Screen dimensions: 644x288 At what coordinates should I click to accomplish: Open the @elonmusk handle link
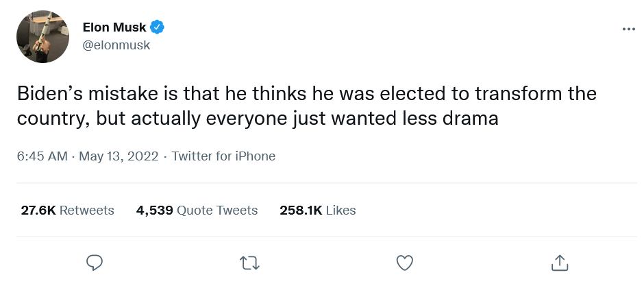click(x=116, y=45)
